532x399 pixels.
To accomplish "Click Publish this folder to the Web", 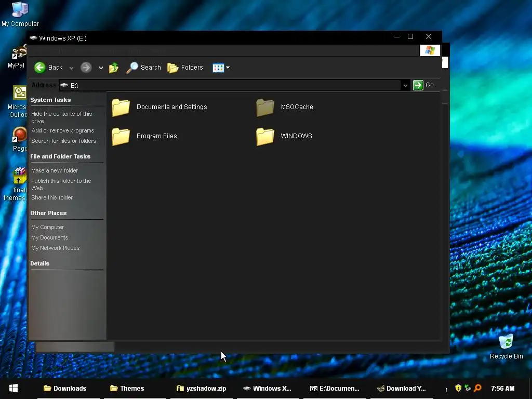I will coord(61,184).
